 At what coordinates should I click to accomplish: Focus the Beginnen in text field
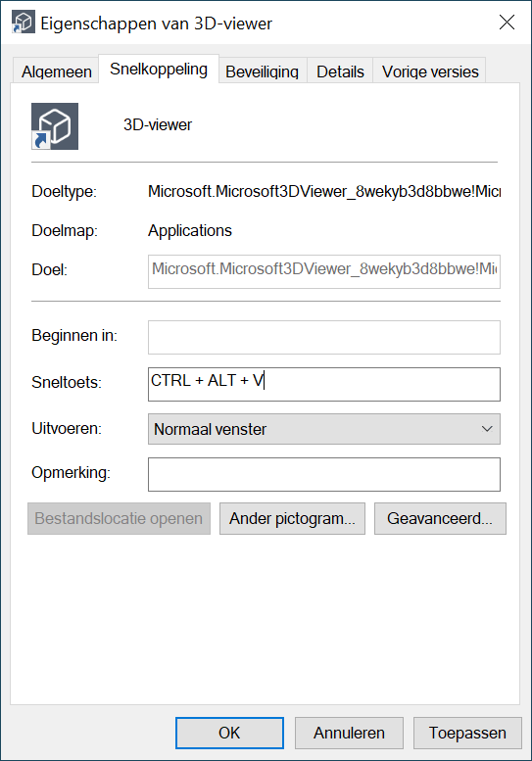(x=323, y=337)
